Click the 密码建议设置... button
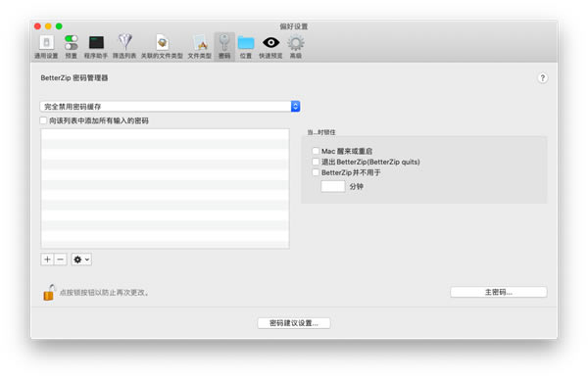Image resolution: width=588 pixels, height=379 pixels. [294, 323]
